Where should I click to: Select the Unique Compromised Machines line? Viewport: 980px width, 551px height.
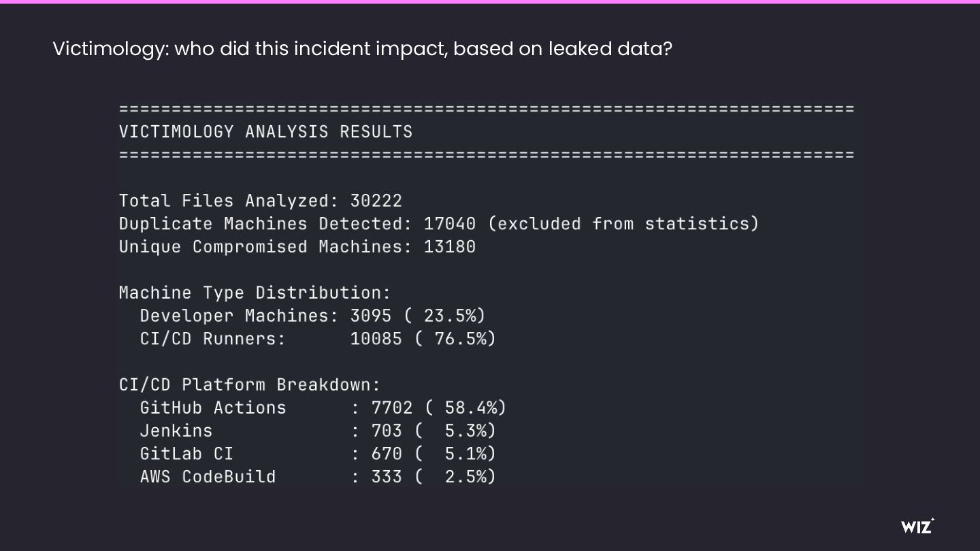[x=297, y=247]
